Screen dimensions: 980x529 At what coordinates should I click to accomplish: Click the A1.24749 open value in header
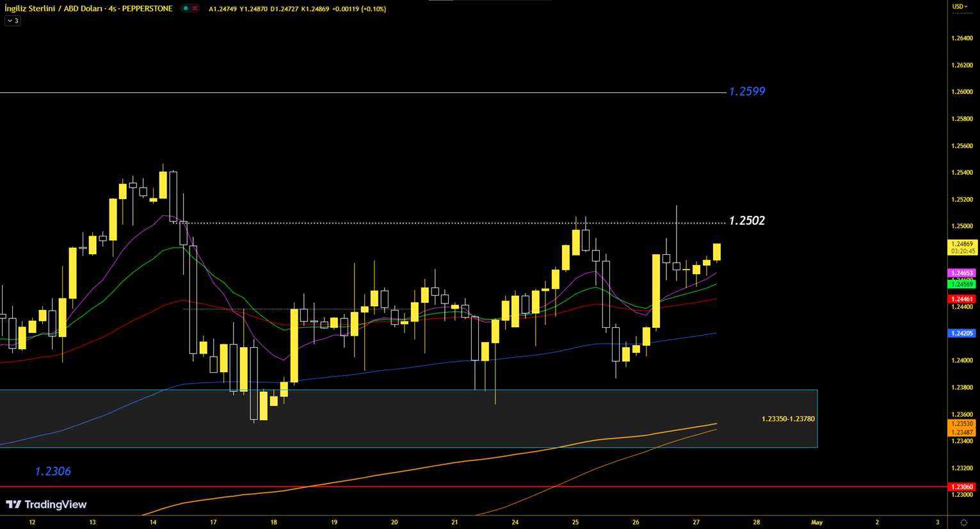223,9
